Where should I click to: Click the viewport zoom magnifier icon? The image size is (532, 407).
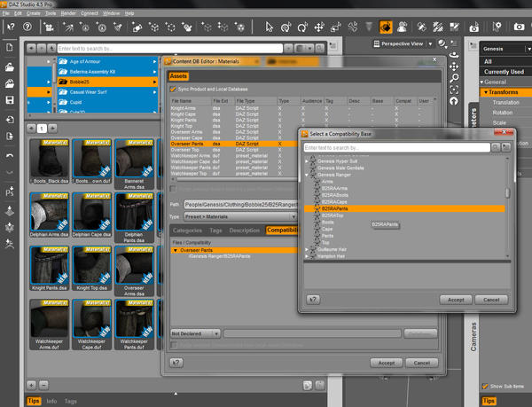point(454,78)
